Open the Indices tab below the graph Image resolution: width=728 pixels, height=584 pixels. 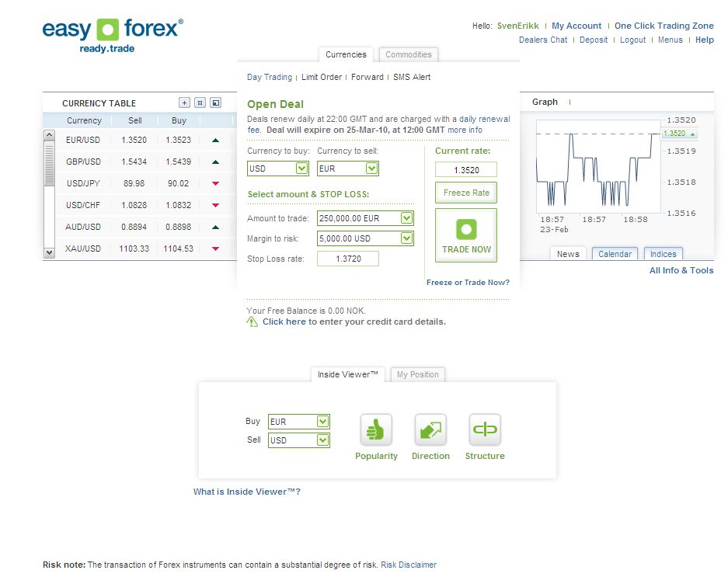663,254
